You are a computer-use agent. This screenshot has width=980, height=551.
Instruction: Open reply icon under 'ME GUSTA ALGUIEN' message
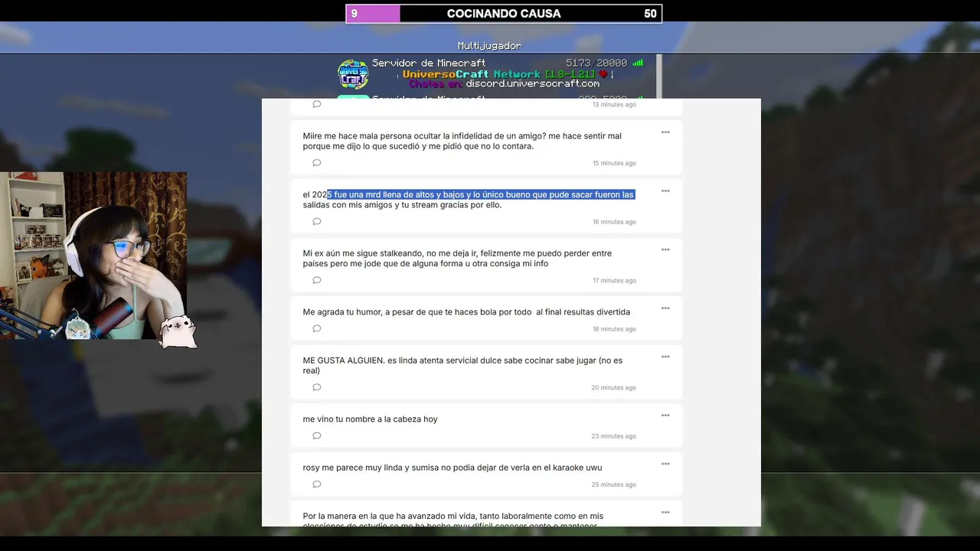[317, 387]
